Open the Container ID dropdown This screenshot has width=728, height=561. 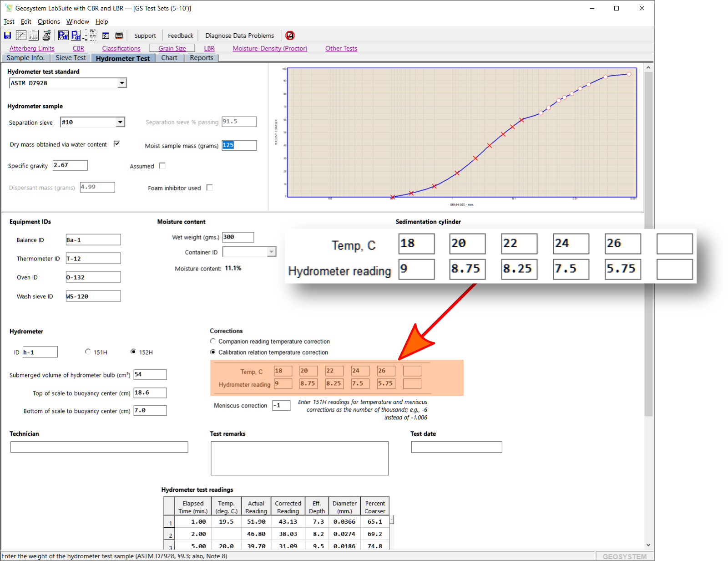272,252
